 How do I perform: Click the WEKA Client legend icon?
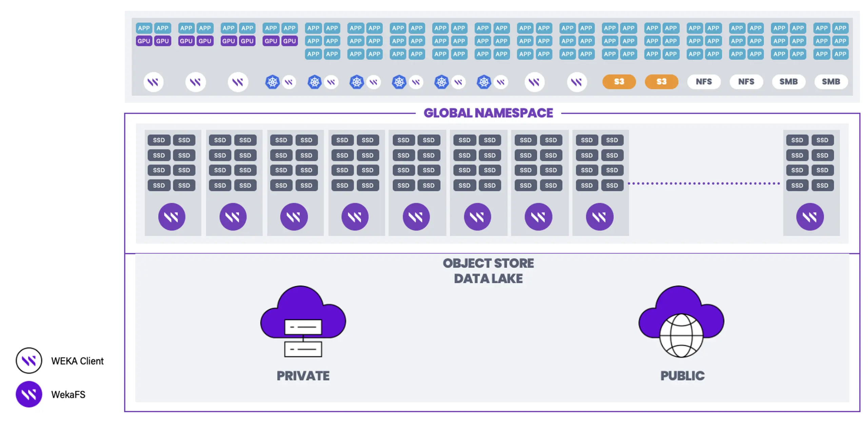coord(29,360)
